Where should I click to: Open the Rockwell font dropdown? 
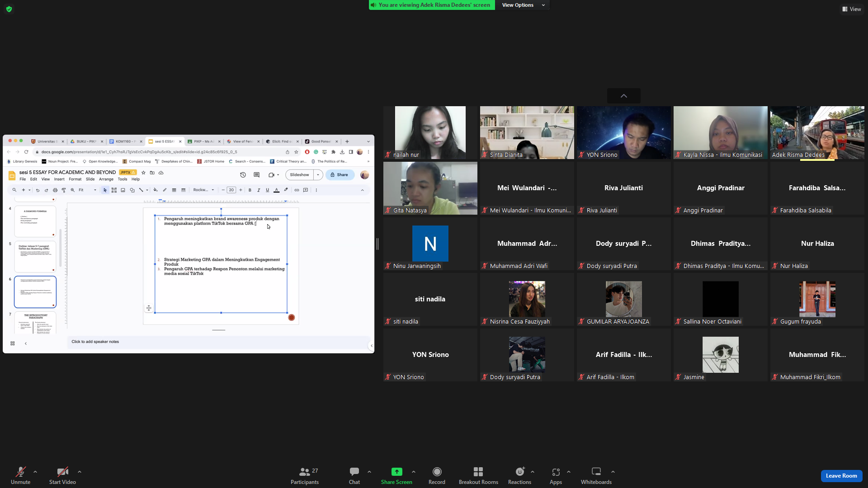(203, 190)
